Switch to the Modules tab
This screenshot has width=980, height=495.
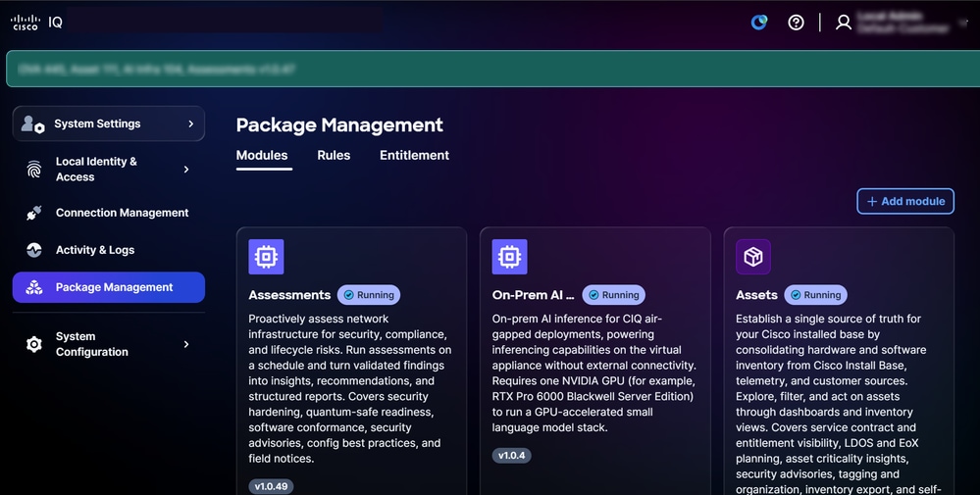[x=262, y=156]
